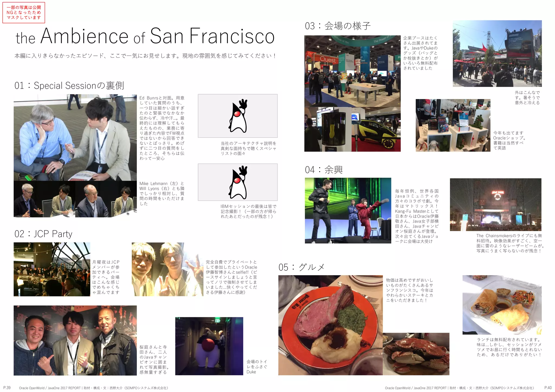Open the Carbon 3D printer photo
The height and width of the screenshot is (392, 555).
pyautogui.click(x=328, y=129)
